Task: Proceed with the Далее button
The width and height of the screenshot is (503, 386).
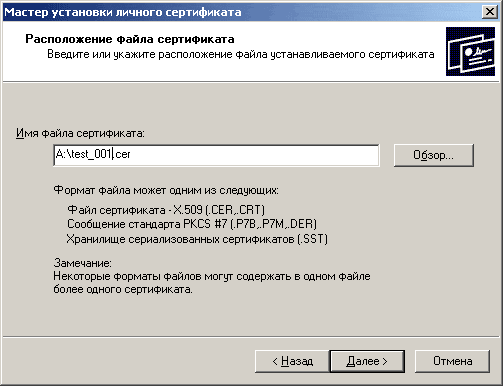Action: [367, 361]
